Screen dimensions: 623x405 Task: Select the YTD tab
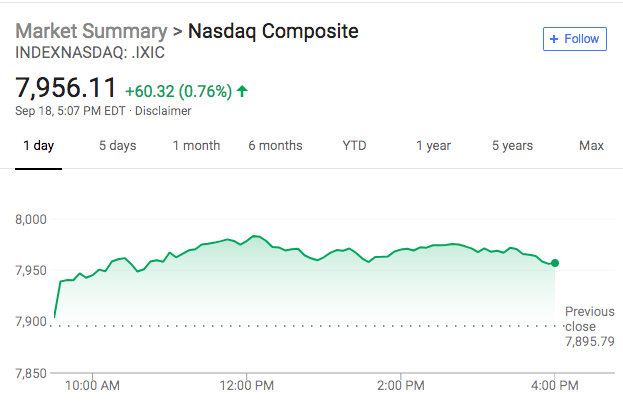point(354,146)
